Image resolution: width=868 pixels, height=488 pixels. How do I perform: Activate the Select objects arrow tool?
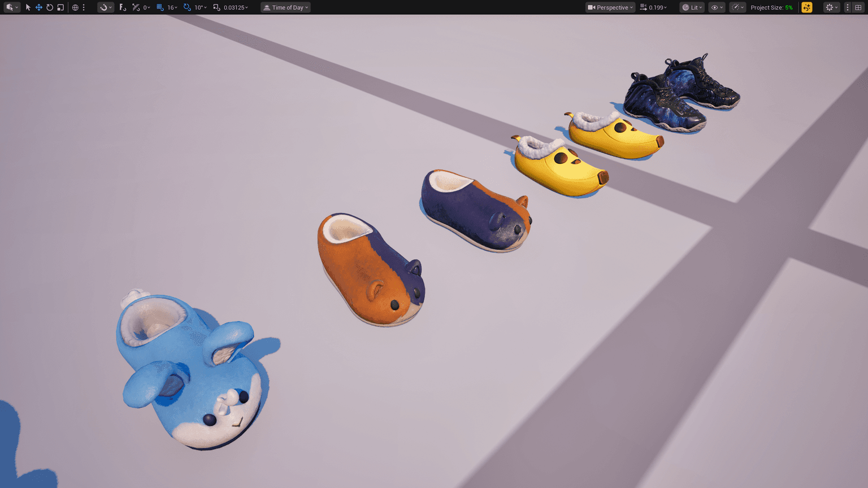[28, 7]
